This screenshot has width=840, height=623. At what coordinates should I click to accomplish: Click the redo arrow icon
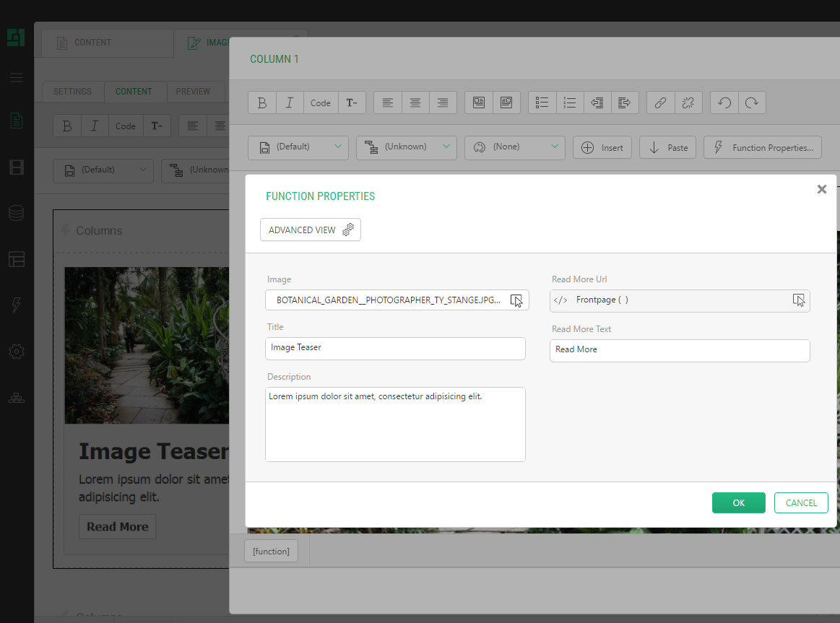tap(752, 103)
